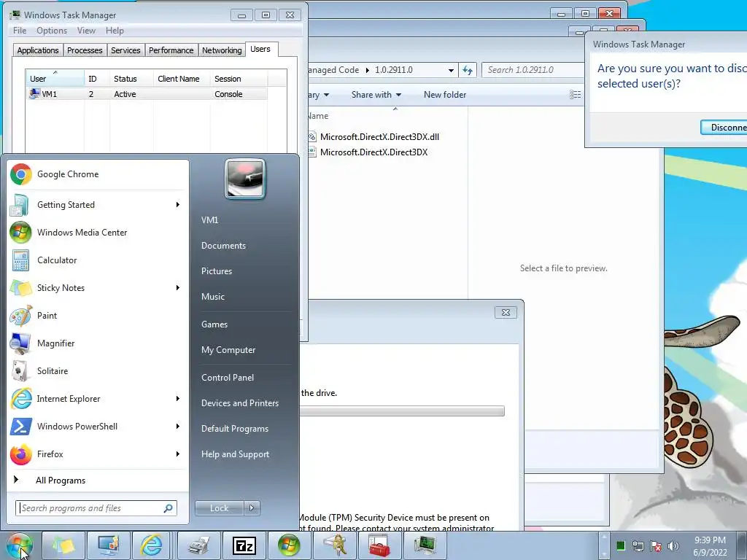Open Default Programs link
The image size is (747, 560).
pyautogui.click(x=234, y=429)
